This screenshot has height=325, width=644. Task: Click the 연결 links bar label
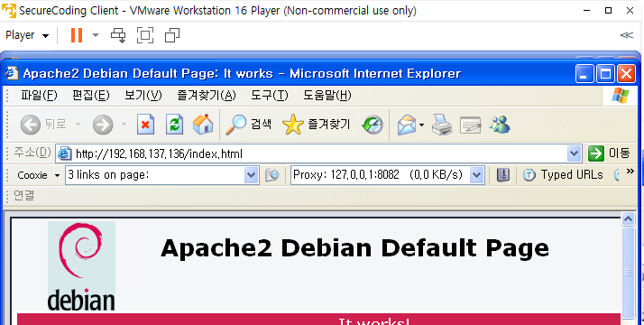point(23,196)
